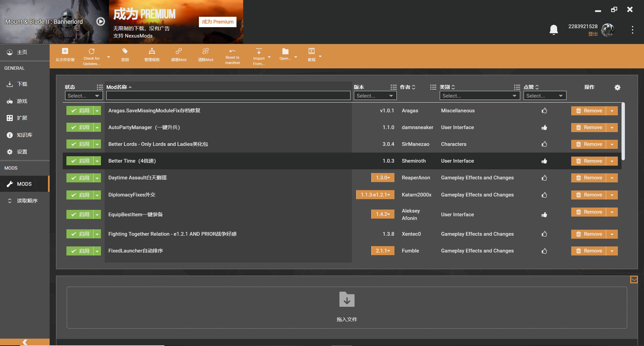Open the Extensions page in sidebar

[x=25, y=118]
